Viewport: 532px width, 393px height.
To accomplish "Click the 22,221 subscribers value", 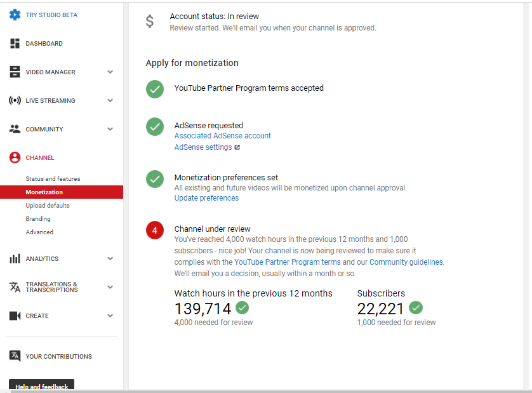I will (x=381, y=309).
